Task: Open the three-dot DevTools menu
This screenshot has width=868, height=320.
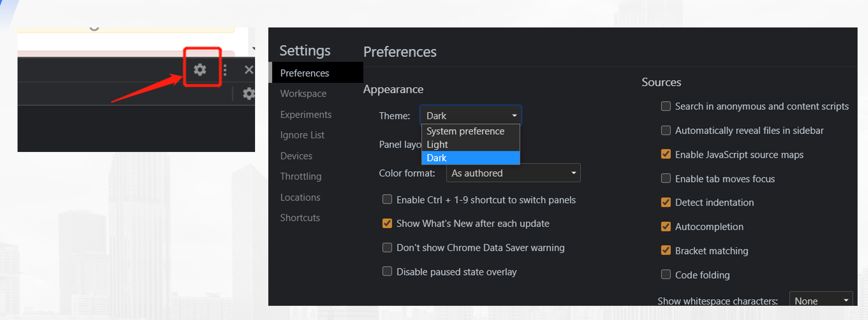Action: click(x=225, y=70)
